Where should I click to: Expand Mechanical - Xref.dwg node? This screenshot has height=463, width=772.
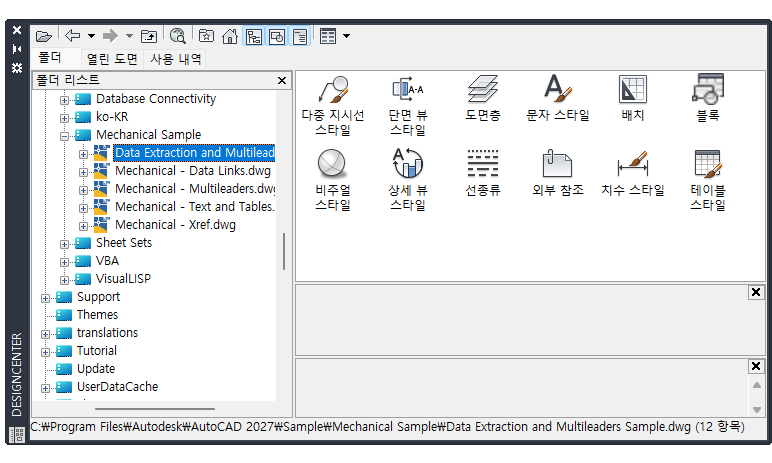click(x=83, y=226)
